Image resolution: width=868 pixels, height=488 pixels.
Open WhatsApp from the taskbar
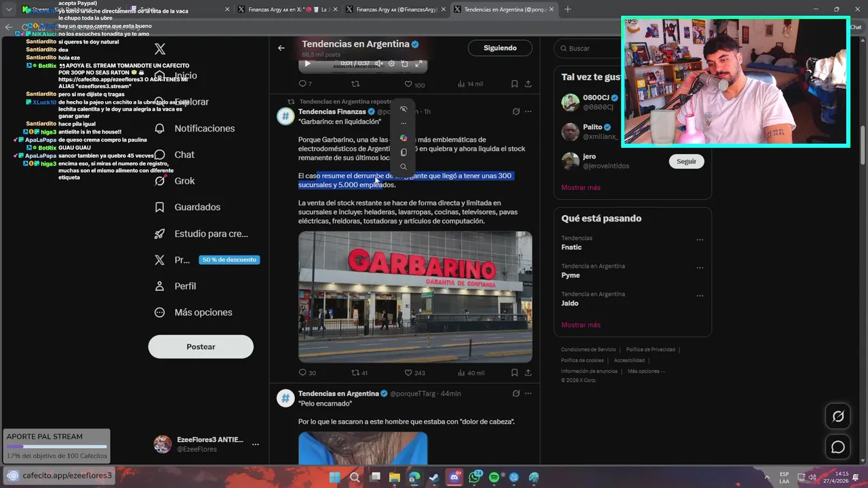475,477
